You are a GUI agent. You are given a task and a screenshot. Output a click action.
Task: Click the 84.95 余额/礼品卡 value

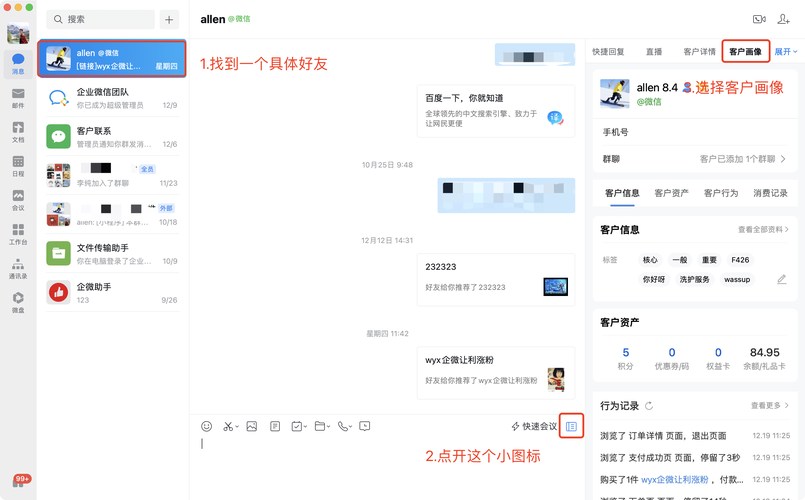click(764, 353)
